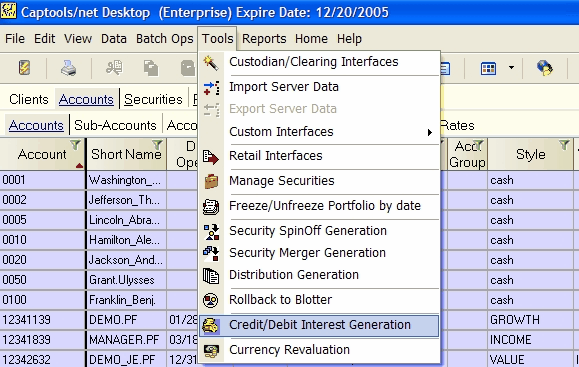Choose Retail Interfaces from Tools menu
Image resolution: width=579 pixels, height=367 pixels.
pos(319,156)
